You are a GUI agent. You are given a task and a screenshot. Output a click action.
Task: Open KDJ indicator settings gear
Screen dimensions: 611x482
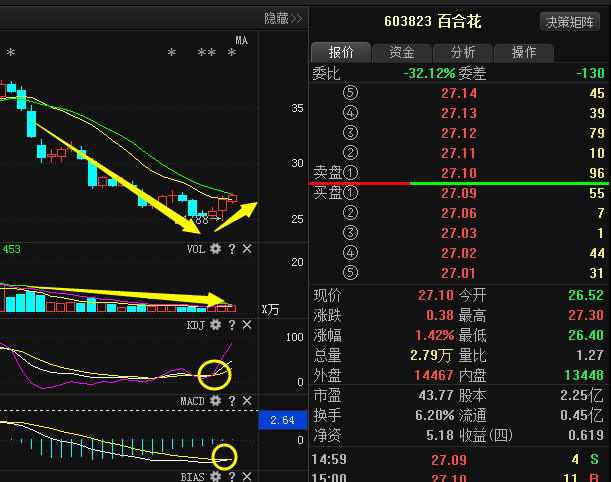(215, 325)
